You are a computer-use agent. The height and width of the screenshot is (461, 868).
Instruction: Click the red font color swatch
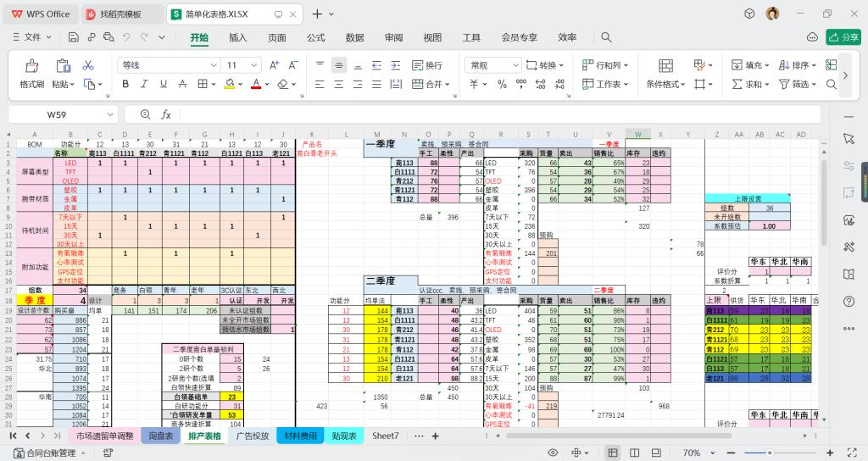pyautogui.click(x=254, y=84)
